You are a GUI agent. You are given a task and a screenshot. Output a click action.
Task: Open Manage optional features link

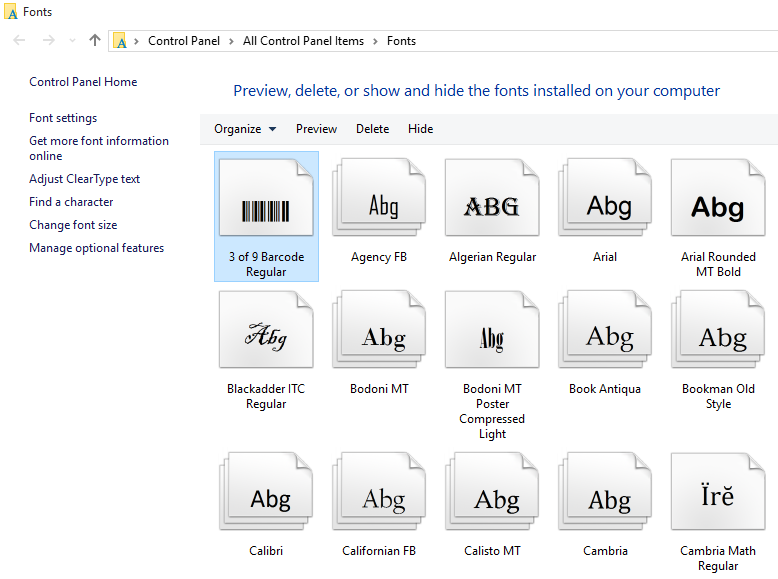(x=96, y=248)
